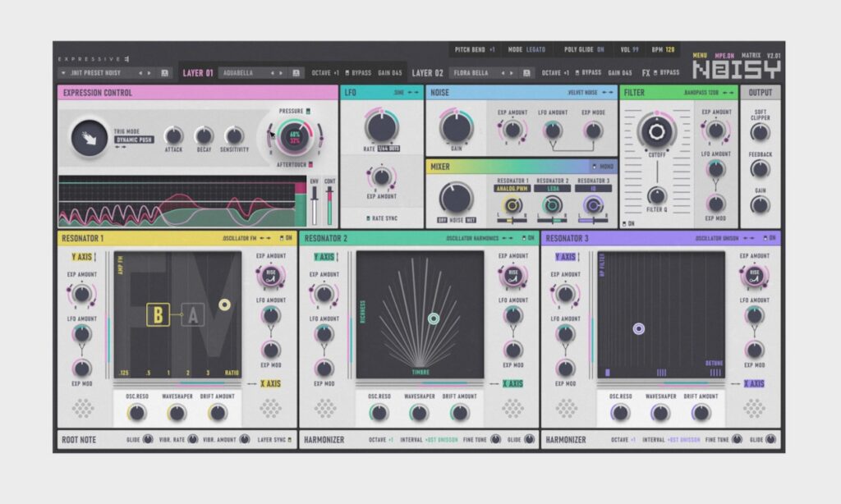Click Resonator 1 FM XY pad puck
Screen dimensions: 841x504
point(224,305)
